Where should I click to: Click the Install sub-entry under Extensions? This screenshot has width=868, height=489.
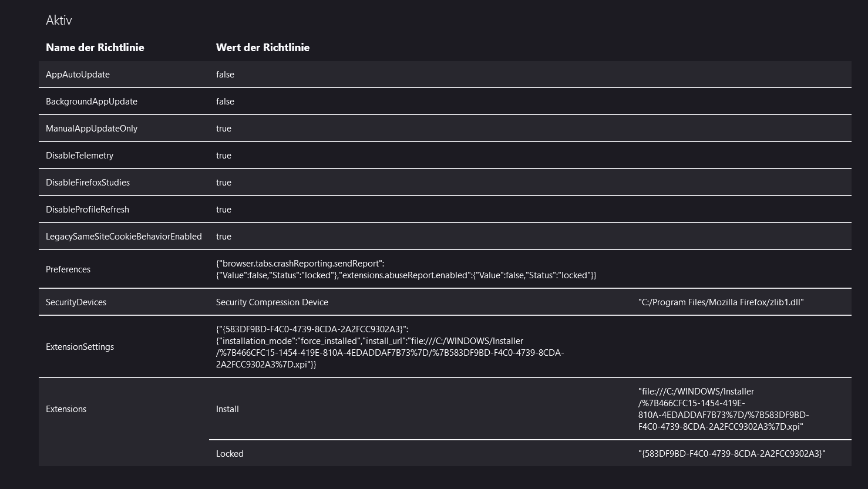pos(227,409)
